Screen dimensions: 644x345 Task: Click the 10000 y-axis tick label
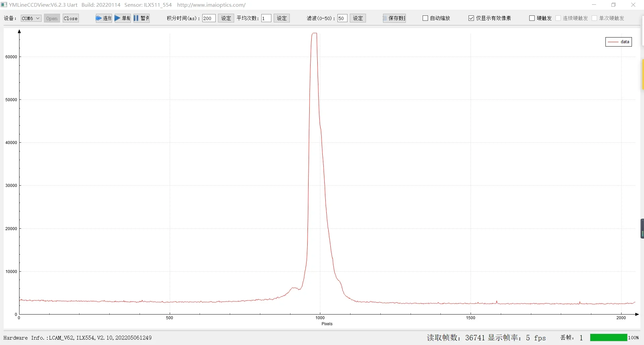click(x=11, y=272)
